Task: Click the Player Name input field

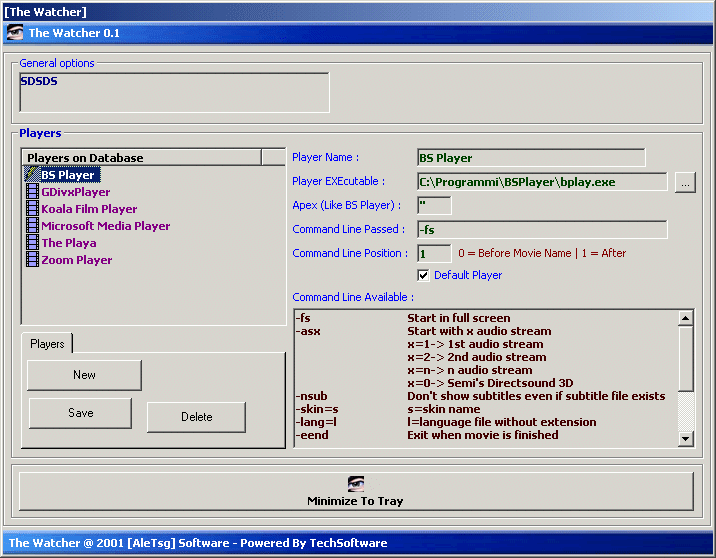Action: (531, 158)
